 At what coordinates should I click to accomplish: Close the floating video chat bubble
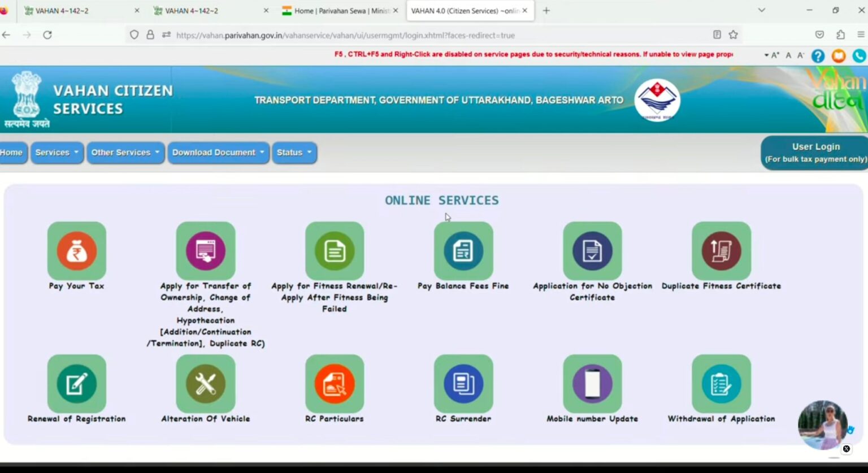(x=846, y=449)
